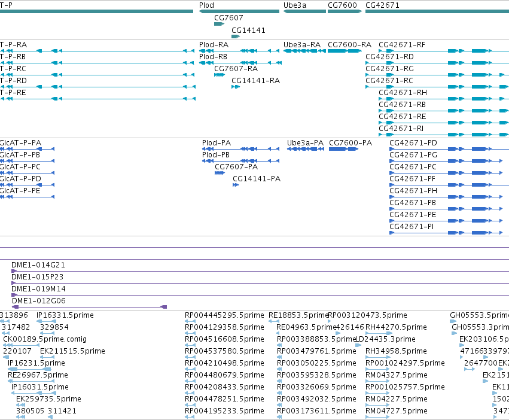This screenshot has height=420, width=509.
Task: Select protein Plod-PA
Action: pyautogui.click(x=217, y=143)
